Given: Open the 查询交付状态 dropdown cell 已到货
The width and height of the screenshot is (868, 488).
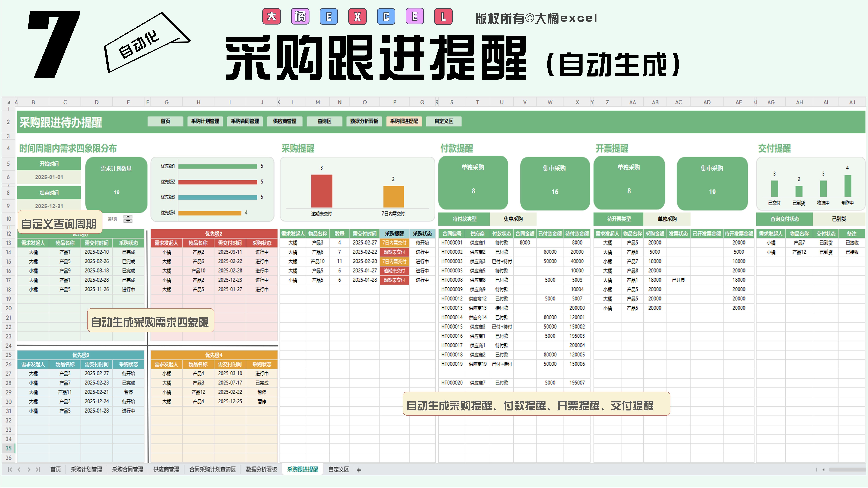Looking at the screenshot, I should coord(839,219).
